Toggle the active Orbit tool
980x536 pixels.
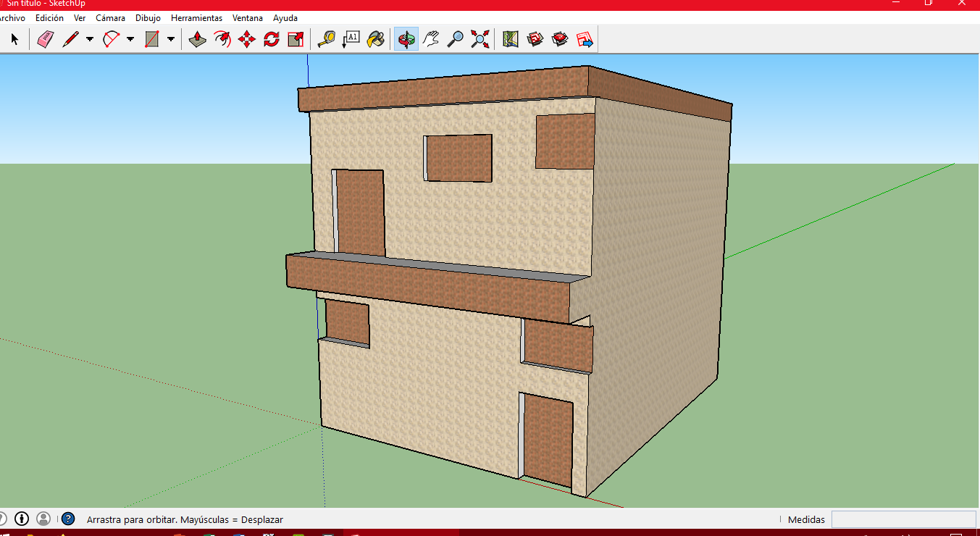[x=406, y=39]
